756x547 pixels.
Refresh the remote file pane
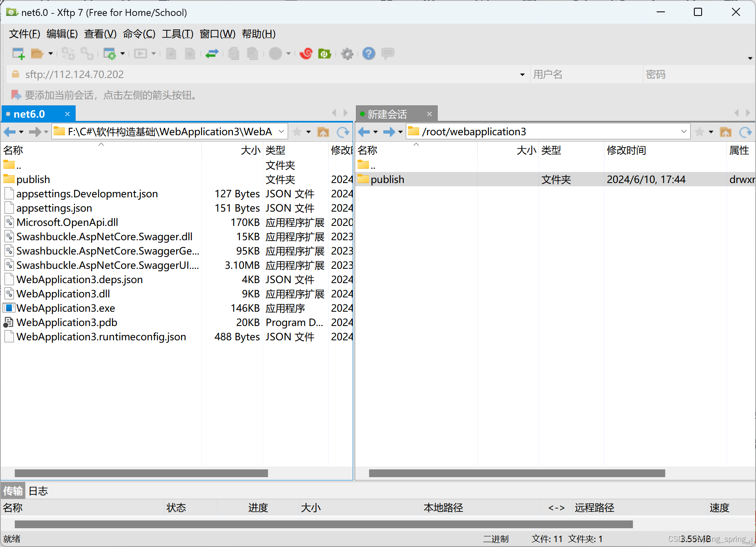(x=746, y=132)
